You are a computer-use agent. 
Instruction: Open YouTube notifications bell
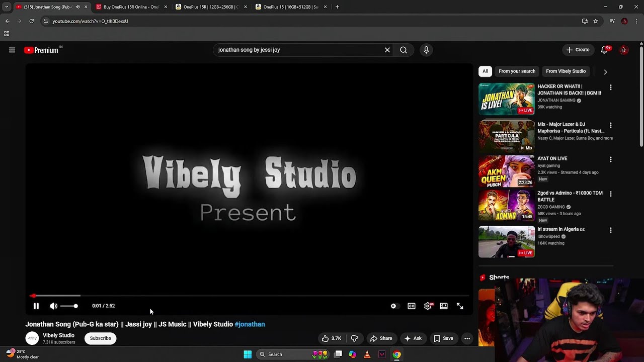pyautogui.click(x=605, y=50)
